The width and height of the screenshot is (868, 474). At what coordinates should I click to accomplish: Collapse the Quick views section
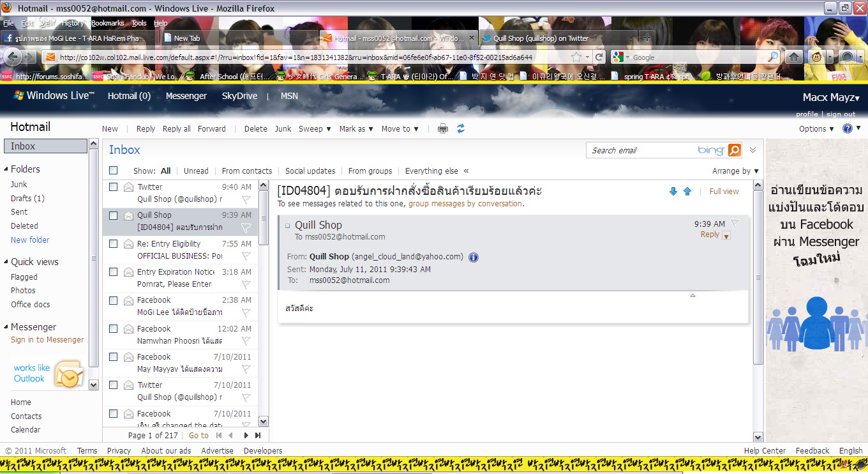[x=6, y=262]
